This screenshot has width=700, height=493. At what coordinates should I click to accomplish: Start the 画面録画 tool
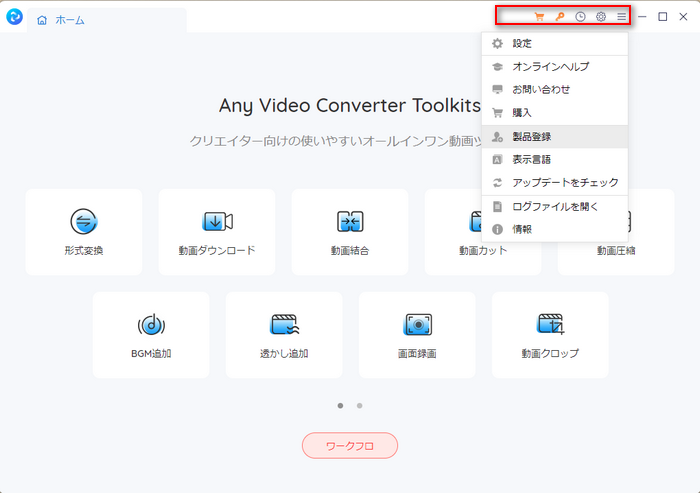[417, 335]
